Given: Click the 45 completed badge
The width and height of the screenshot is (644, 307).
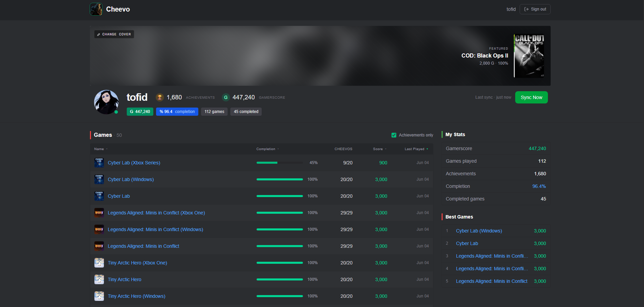Looking at the screenshot, I should coord(246,112).
